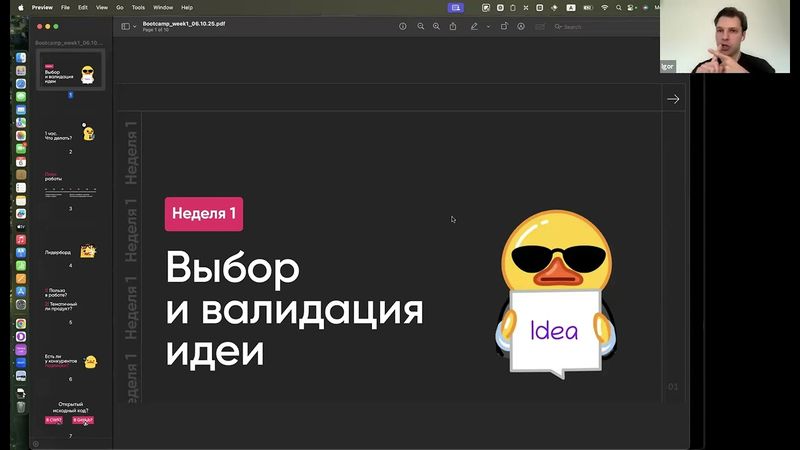Zoom out of the PDF page
Viewport: 800px width, 450px height.
coord(420,27)
